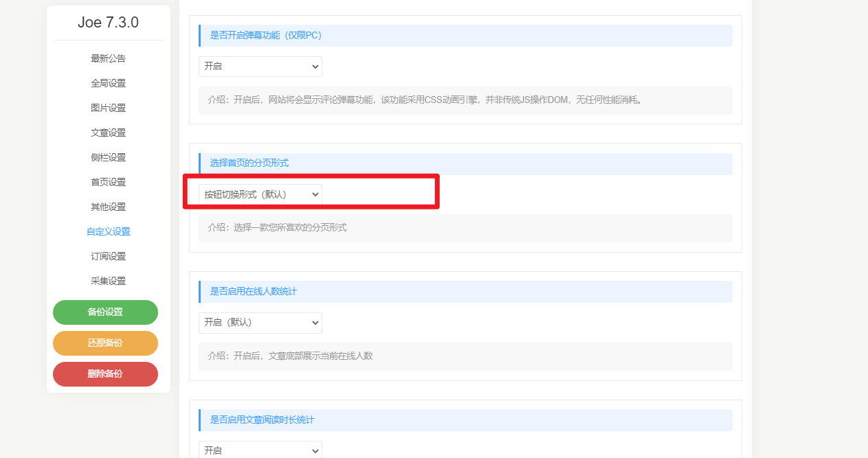Click the green 备份设置 button
This screenshot has height=458, width=868.
pyautogui.click(x=105, y=312)
